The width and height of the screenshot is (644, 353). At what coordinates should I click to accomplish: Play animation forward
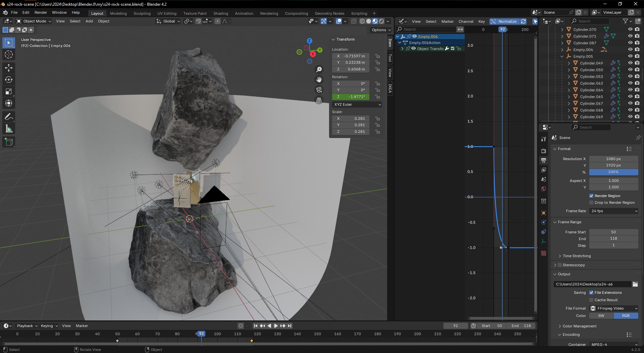[x=276, y=326]
